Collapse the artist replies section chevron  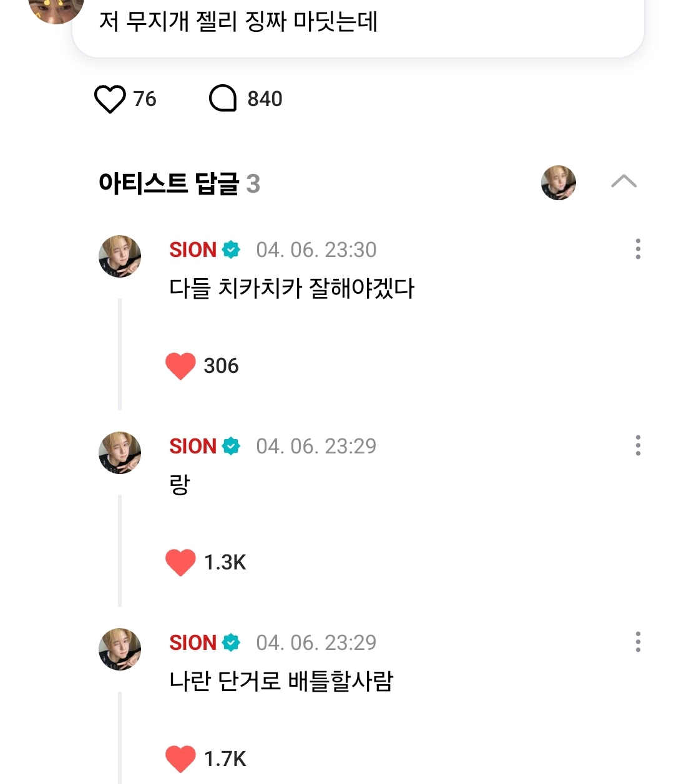tap(623, 181)
